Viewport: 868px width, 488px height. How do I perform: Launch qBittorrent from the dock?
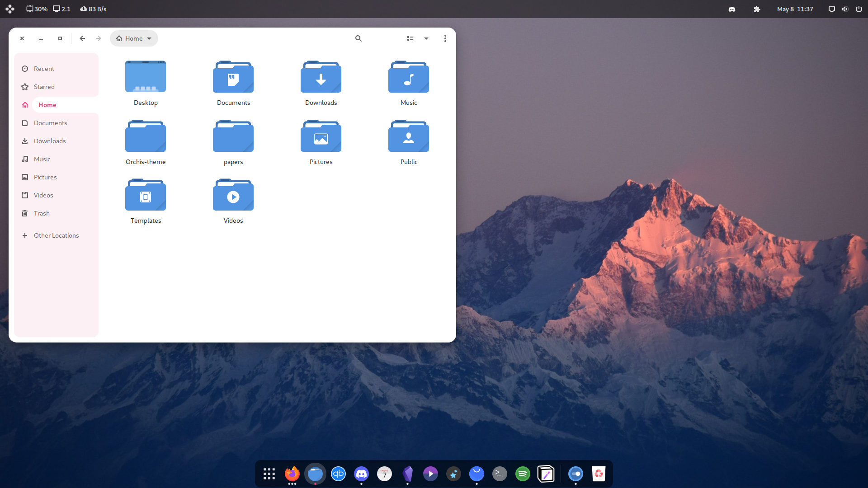click(338, 474)
